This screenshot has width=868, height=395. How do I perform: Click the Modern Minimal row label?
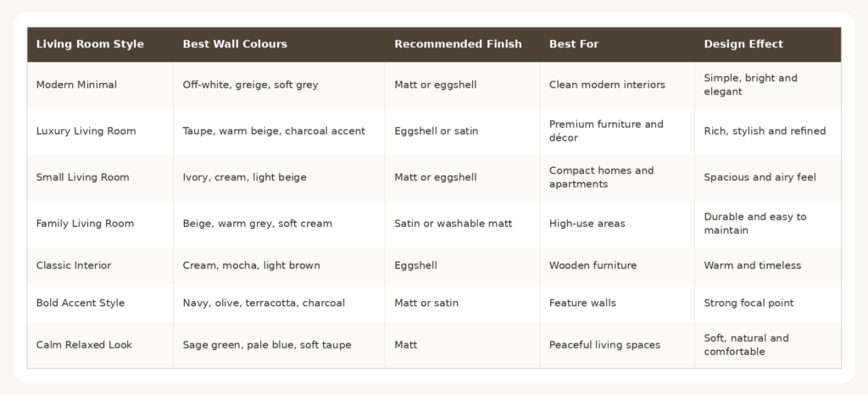[x=100, y=86]
